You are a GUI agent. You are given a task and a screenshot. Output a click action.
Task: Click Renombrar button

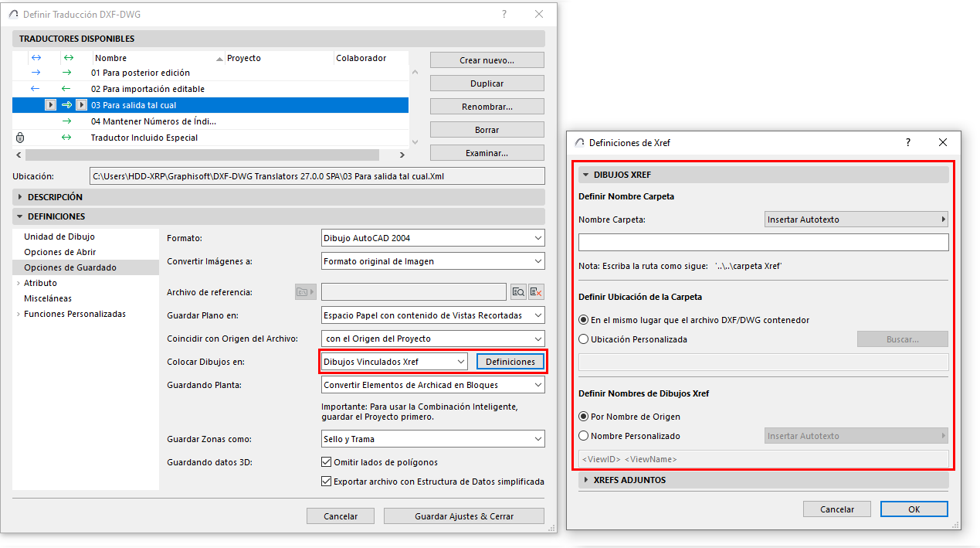[487, 107]
